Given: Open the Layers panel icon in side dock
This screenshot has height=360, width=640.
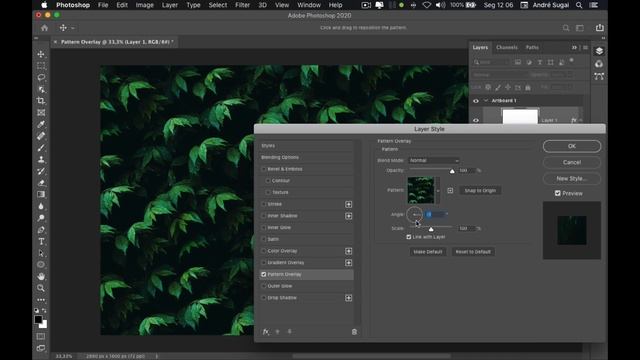Looking at the screenshot, I should [x=599, y=51].
